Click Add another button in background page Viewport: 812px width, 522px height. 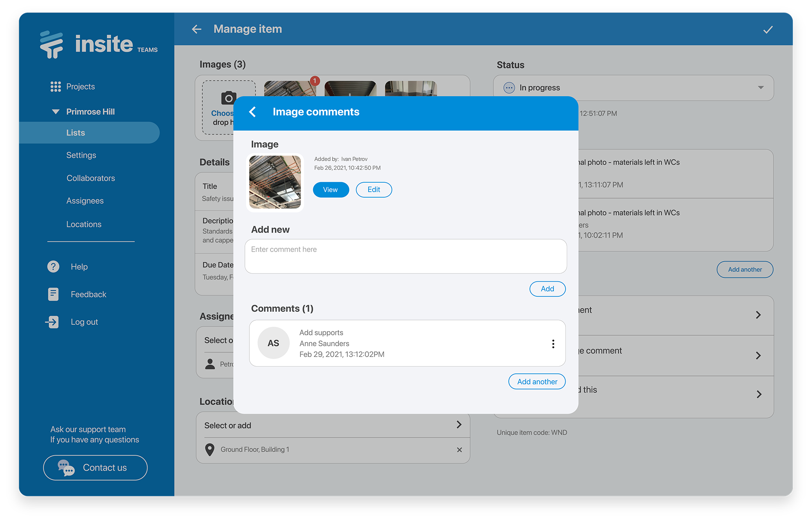pyautogui.click(x=745, y=270)
